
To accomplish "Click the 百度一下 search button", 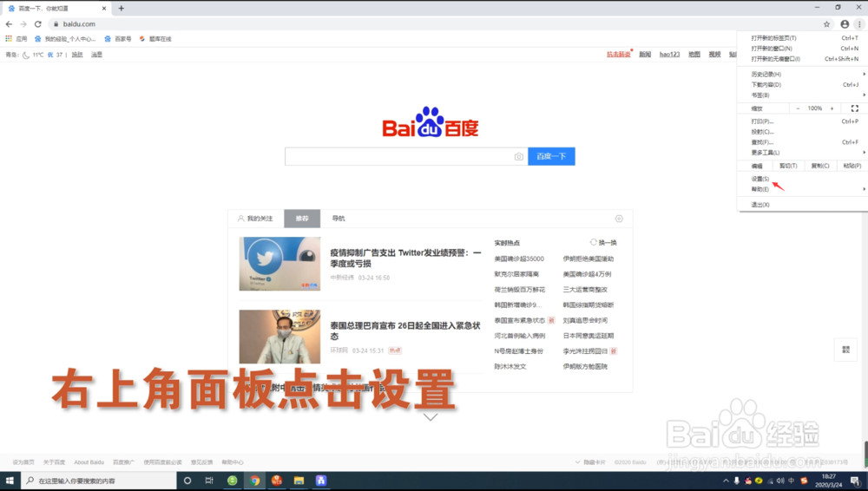I will [551, 157].
